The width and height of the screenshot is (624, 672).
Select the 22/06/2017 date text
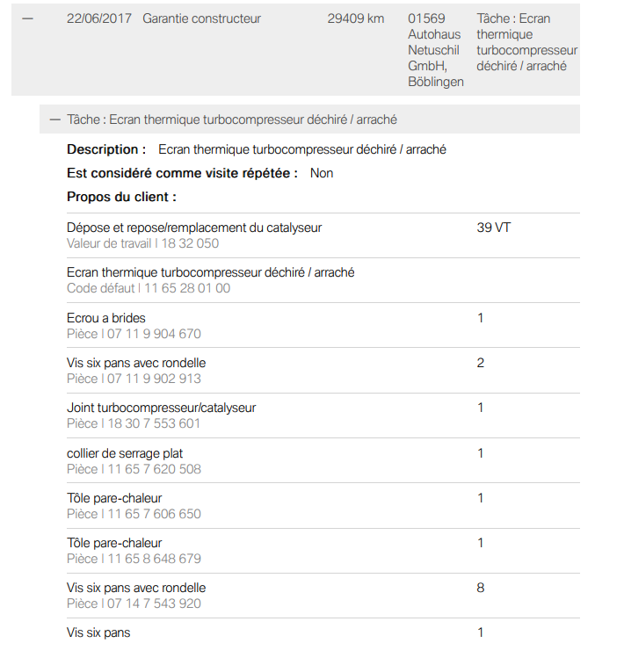(99, 18)
